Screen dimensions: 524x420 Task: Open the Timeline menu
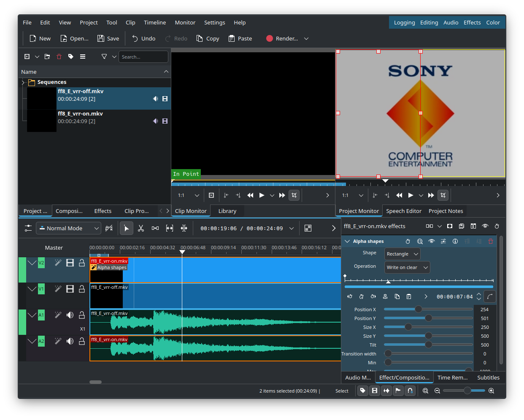[x=155, y=22]
